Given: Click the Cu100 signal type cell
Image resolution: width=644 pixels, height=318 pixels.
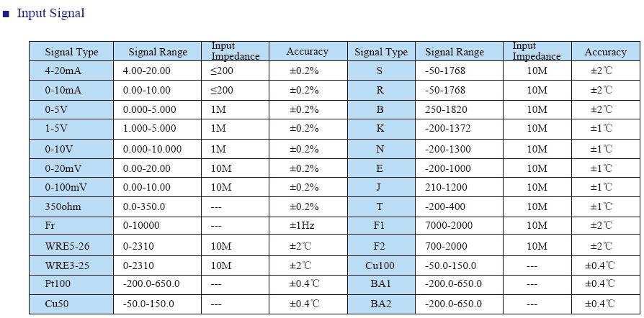Looking at the screenshot, I should (x=381, y=266).
